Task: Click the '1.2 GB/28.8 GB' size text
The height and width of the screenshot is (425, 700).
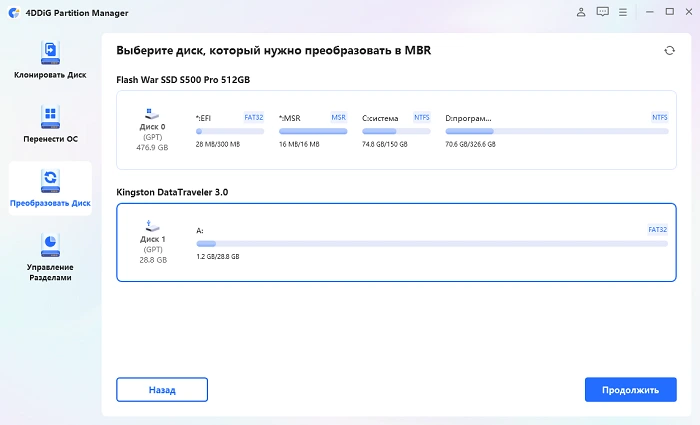Action: 218,257
